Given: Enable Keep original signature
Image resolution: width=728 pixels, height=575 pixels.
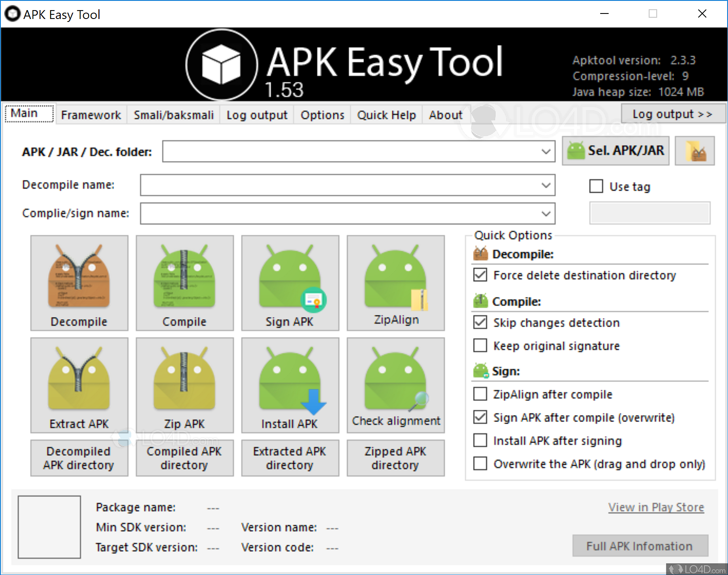Looking at the screenshot, I should tap(480, 345).
